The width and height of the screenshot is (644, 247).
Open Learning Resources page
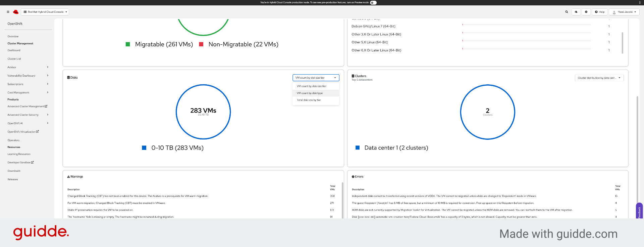point(19,154)
